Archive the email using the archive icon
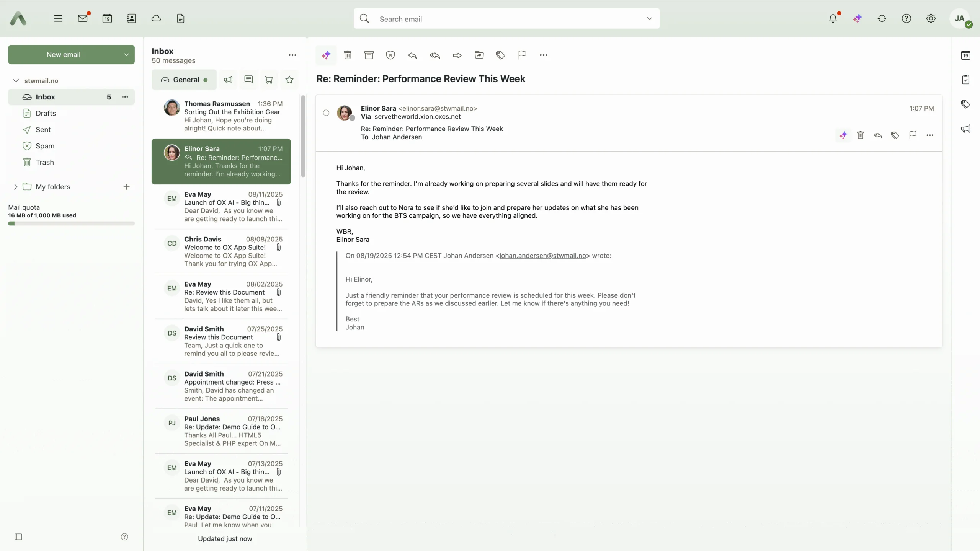This screenshot has height=551, width=980. [369, 55]
